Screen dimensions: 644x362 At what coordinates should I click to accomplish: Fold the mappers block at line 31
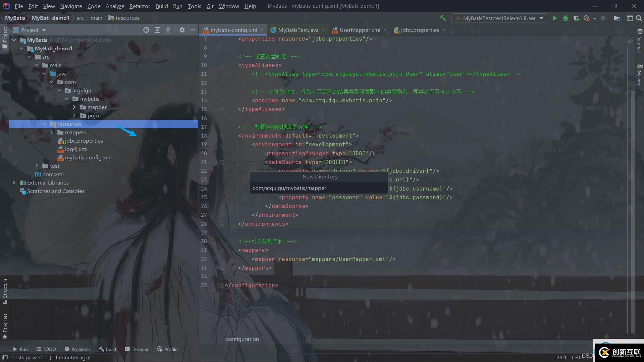click(x=222, y=250)
